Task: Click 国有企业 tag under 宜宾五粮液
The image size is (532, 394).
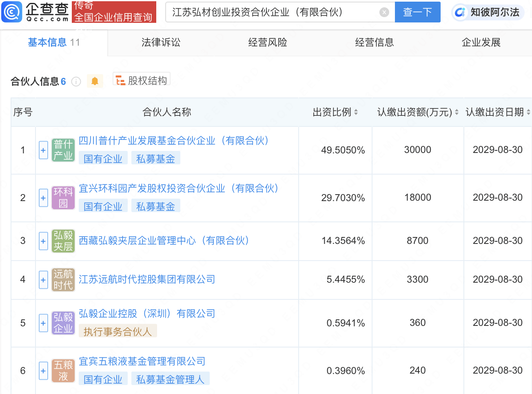Action: tap(103, 379)
